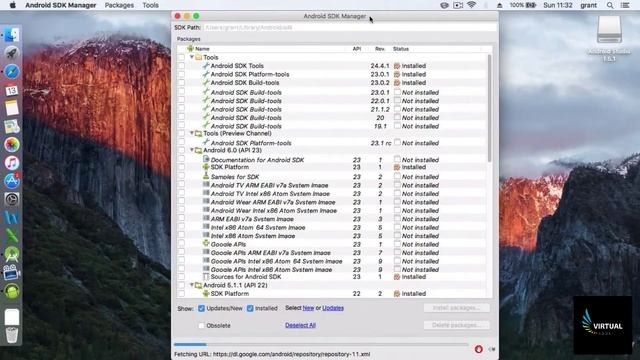The width and height of the screenshot is (640, 360).
Task: Toggle the Updates/New checkbox
Action: pos(201,308)
